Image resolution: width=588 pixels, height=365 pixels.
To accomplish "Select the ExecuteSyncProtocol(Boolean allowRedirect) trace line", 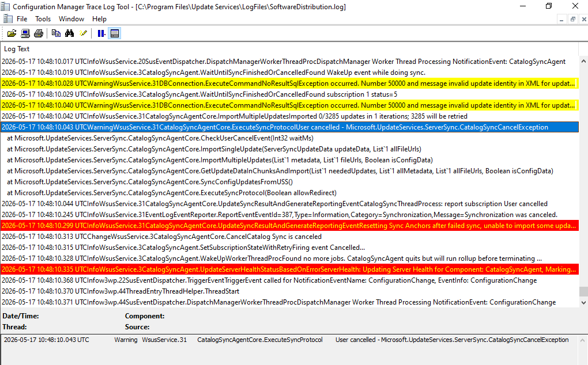I will click(289, 193).
